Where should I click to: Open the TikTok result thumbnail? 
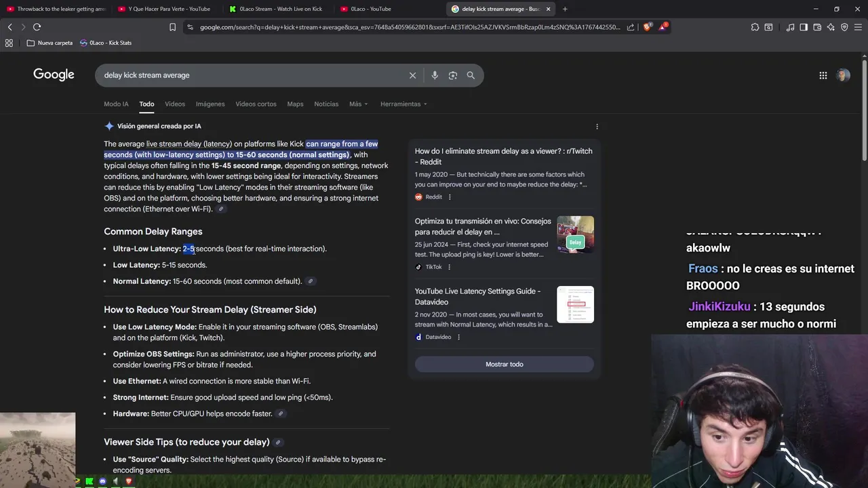575,235
